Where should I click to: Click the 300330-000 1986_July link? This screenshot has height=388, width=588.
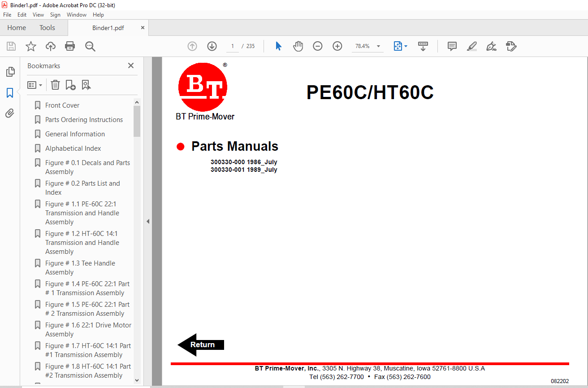click(x=244, y=162)
